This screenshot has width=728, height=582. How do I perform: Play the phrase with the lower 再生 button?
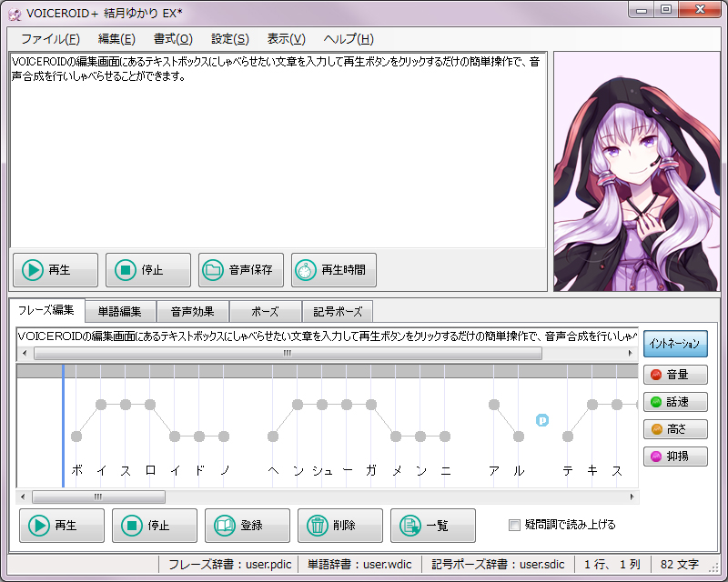(x=62, y=526)
